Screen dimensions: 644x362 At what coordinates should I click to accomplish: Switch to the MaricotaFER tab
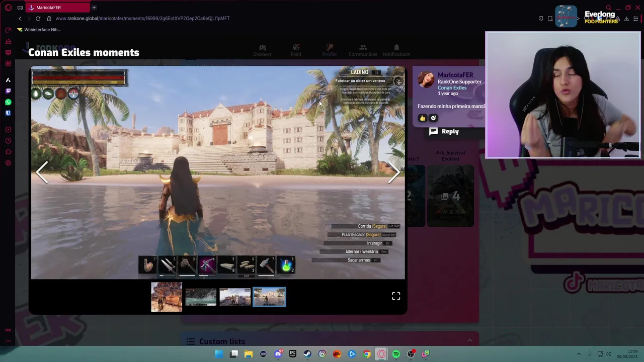pos(57,8)
